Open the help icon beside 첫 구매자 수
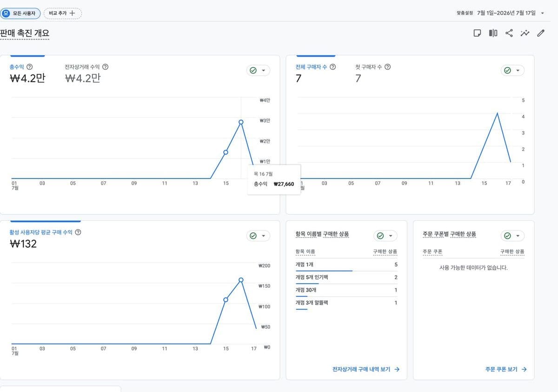558x392 pixels. coord(387,67)
